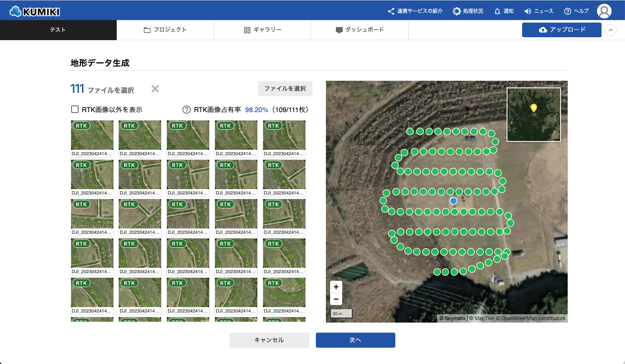This screenshot has height=364, width=625.
Task: Click the KUMIKI logo
Action: point(35,11)
